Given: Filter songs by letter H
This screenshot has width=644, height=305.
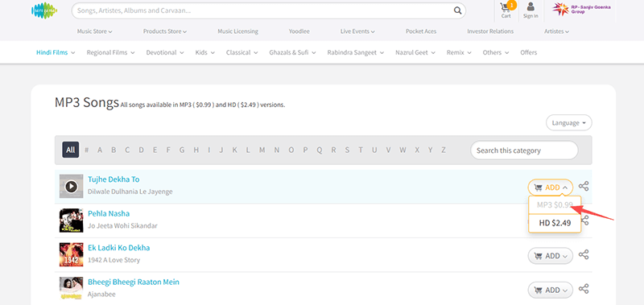Looking at the screenshot, I should click(196, 150).
